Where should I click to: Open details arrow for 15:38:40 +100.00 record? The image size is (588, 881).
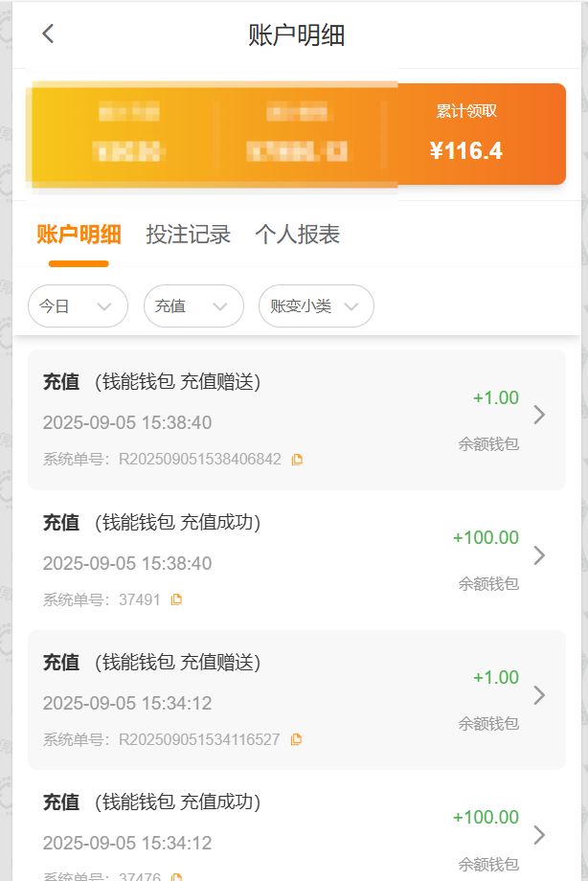539,555
